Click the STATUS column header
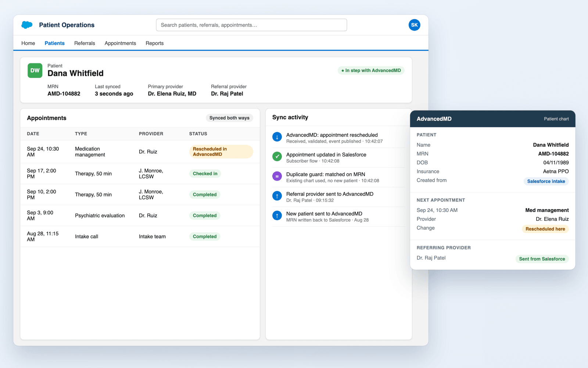The image size is (588, 368). point(198,134)
